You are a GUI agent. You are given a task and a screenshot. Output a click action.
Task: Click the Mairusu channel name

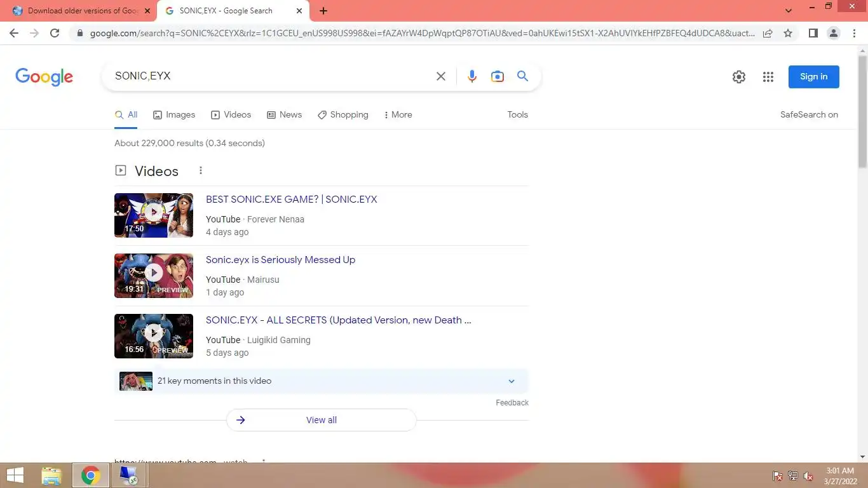coord(263,280)
